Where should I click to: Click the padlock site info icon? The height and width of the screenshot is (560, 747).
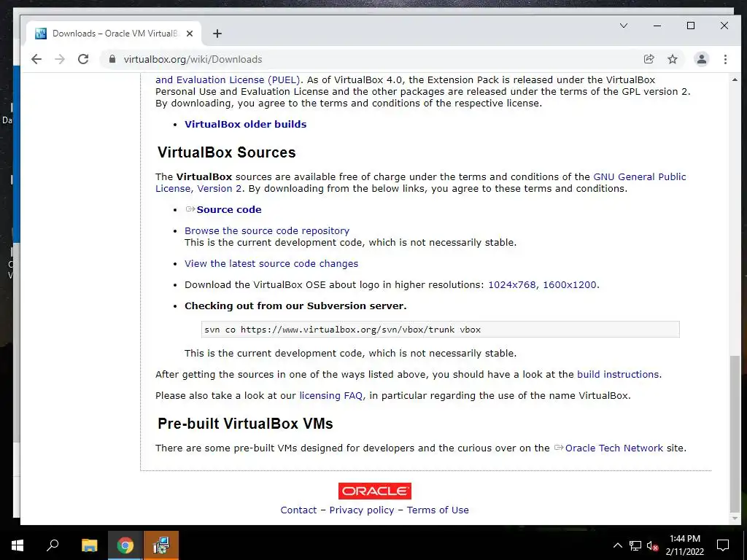click(112, 59)
